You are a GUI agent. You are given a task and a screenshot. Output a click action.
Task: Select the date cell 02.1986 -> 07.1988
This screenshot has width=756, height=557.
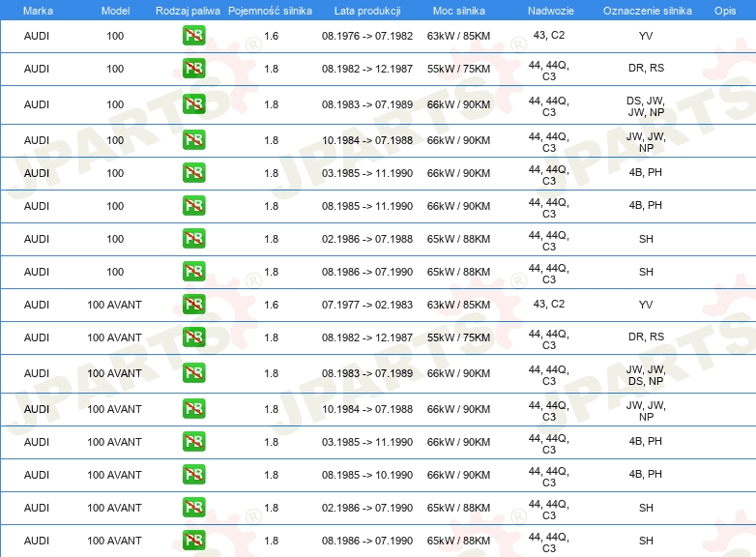[367, 239]
